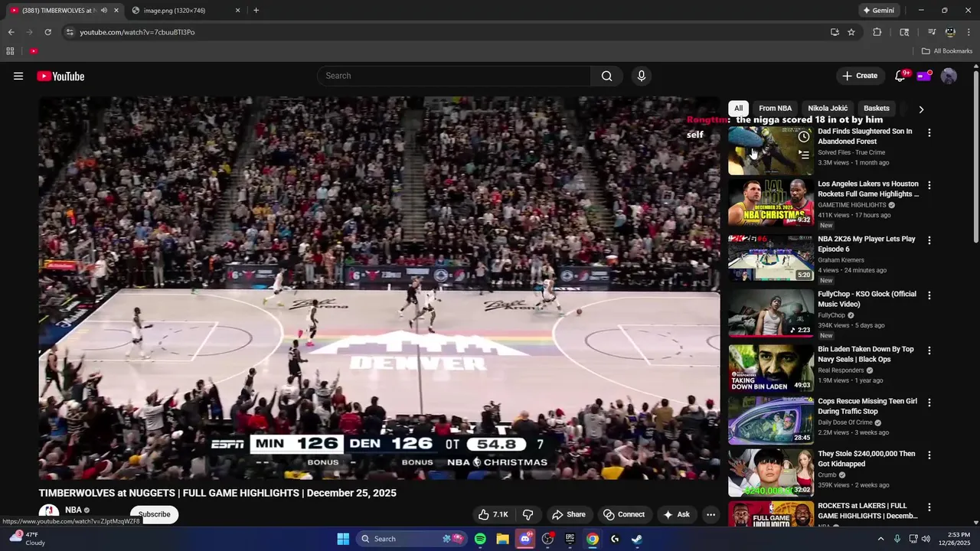Open Spotify from the taskbar
Image resolution: width=980 pixels, height=551 pixels.
[x=480, y=539]
